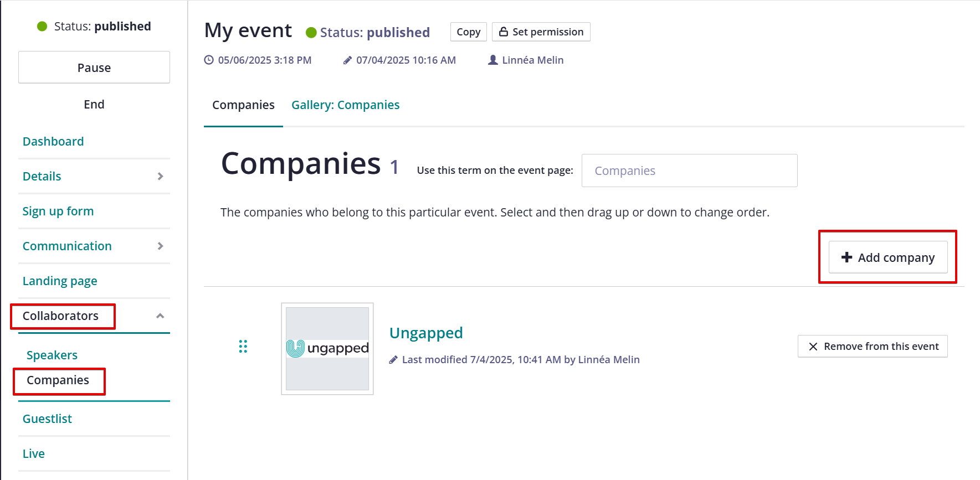Open Dashboard in the sidebar
The image size is (980, 480).
53,141
